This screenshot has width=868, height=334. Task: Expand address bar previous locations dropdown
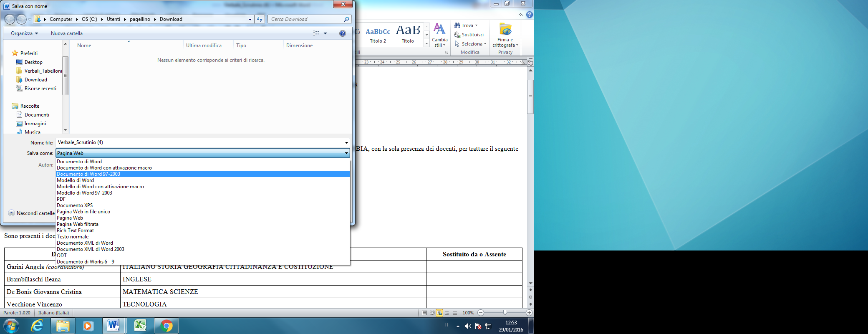click(250, 19)
